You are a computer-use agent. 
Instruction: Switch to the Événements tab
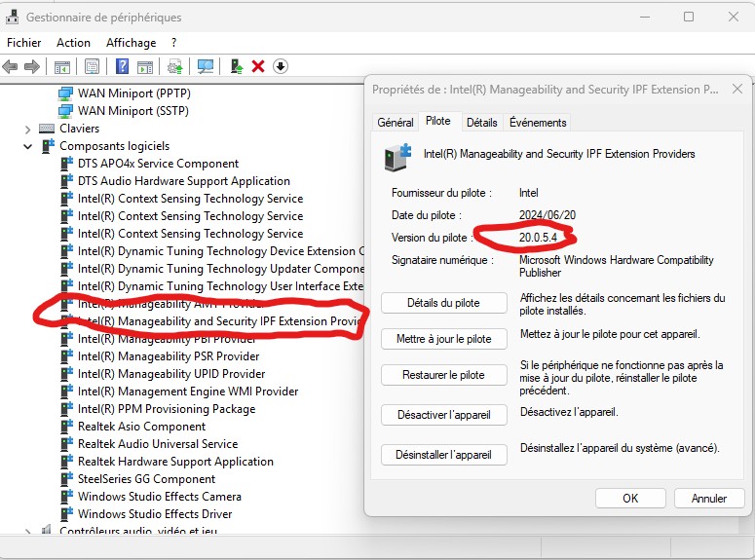click(538, 123)
